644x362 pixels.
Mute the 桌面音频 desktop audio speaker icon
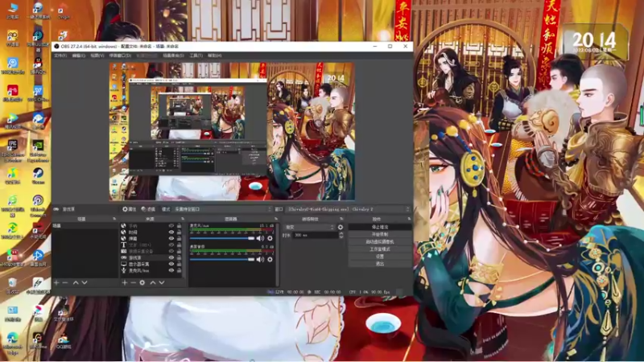[x=260, y=259]
